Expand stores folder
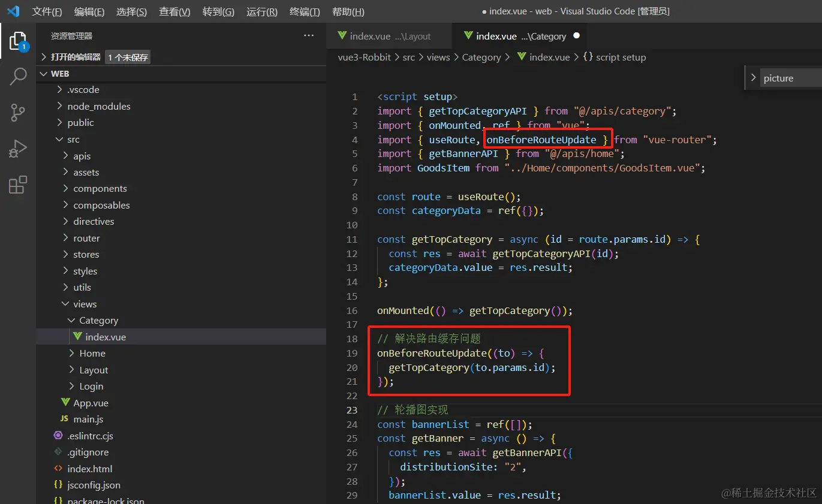 [x=181, y=255]
